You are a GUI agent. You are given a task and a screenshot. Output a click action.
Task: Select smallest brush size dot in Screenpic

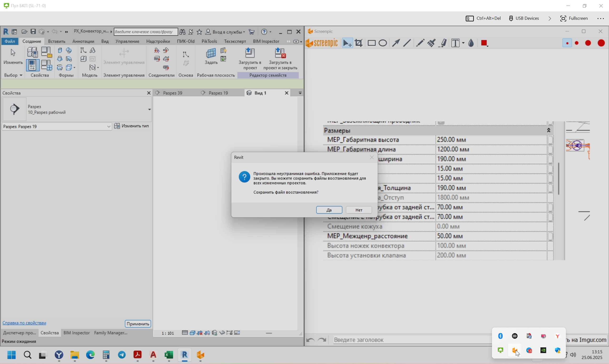567,43
